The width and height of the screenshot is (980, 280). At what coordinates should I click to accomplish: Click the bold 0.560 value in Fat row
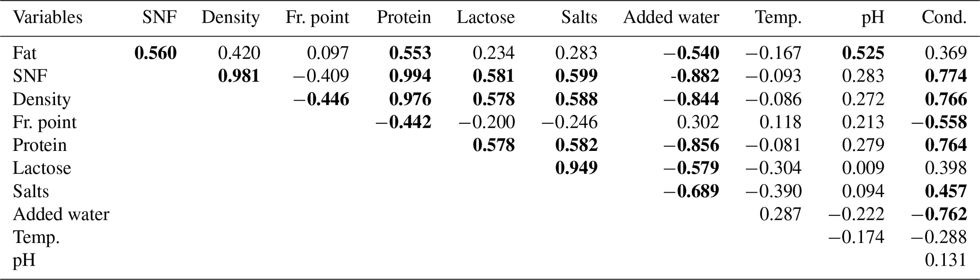(156, 53)
